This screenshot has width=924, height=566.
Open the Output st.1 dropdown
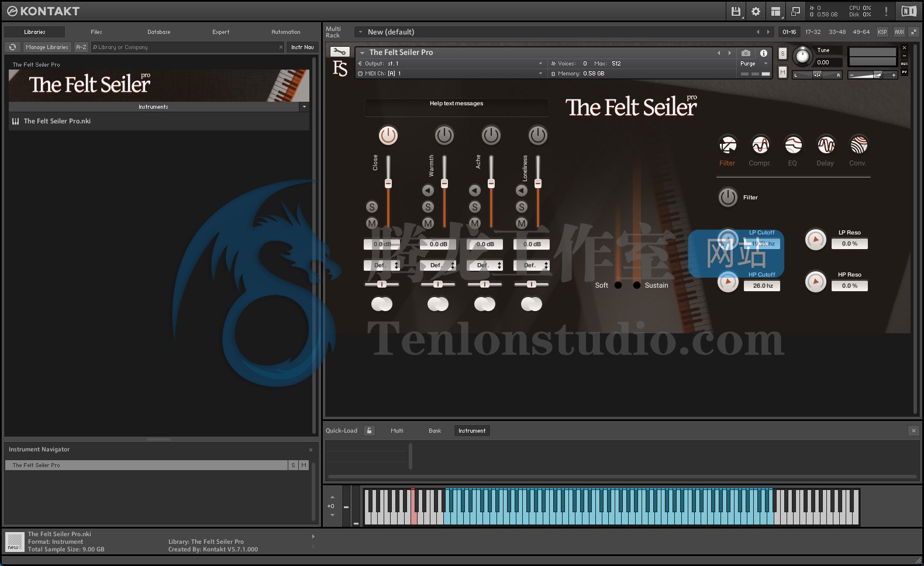click(x=450, y=64)
